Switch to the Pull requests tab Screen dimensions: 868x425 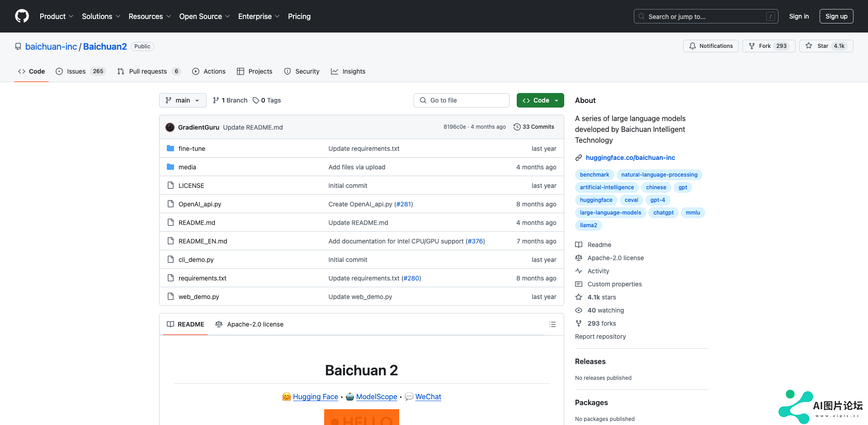pyautogui.click(x=149, y=71)
